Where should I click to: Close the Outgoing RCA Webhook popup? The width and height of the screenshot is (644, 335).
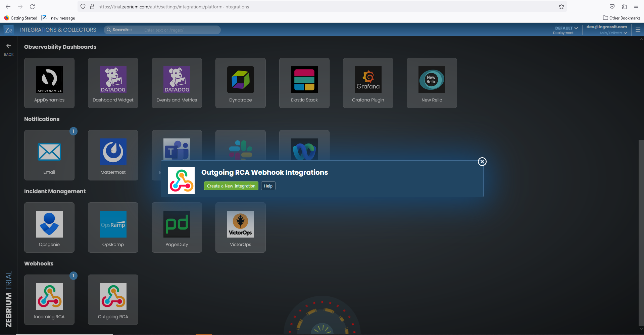point(482,162)
